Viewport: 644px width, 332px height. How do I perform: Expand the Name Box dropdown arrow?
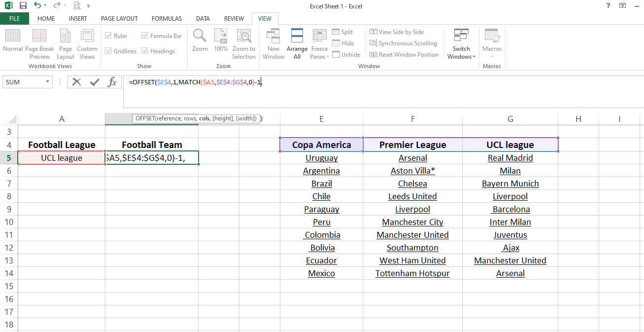48,82
